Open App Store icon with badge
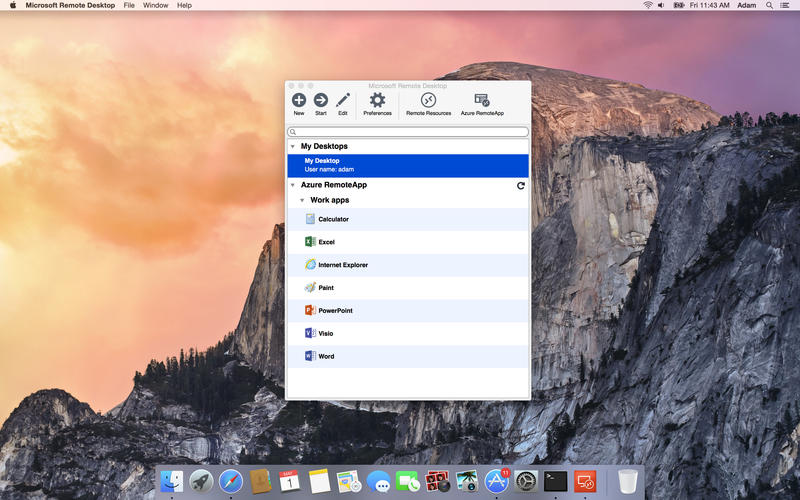This screenshot has height=500, width=800. tap(496, 481)
